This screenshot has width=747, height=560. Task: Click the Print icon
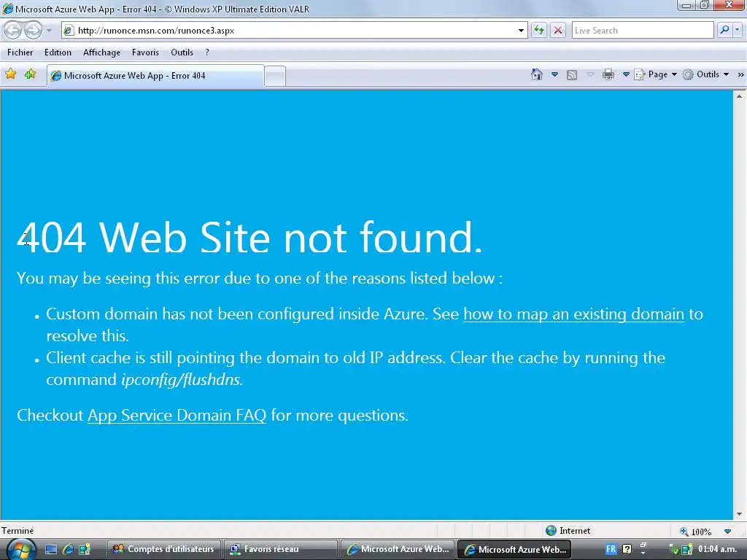tap(608, 75)
